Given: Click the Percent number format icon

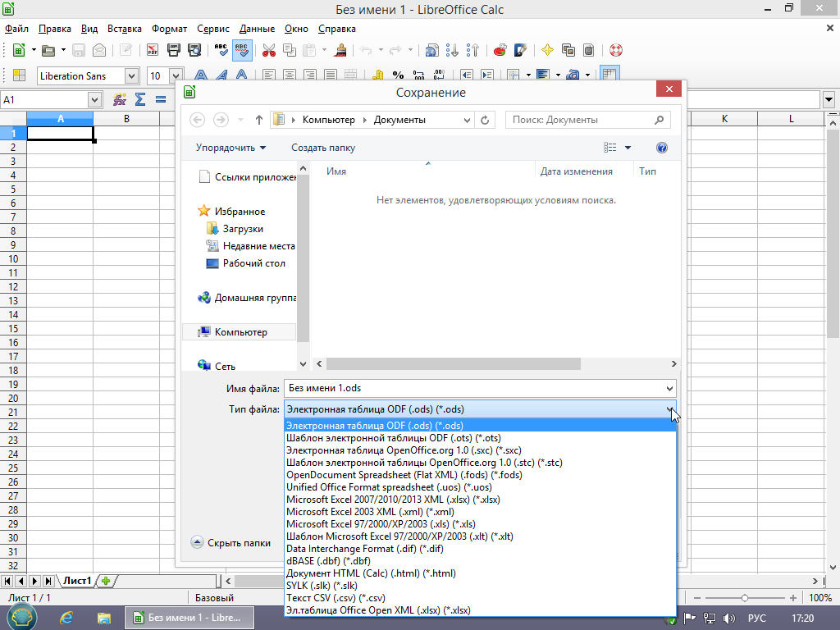Looking at the screenshot, I should point(398,75).
